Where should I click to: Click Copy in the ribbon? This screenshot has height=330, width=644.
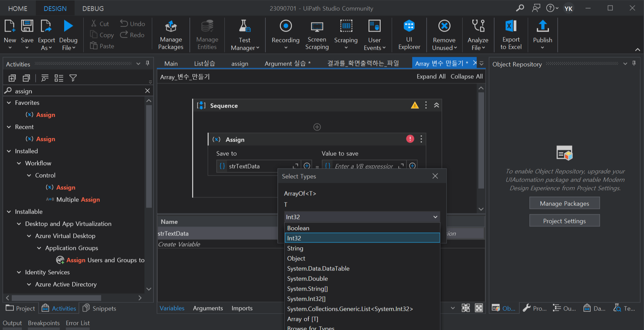[x=102, y=35]
